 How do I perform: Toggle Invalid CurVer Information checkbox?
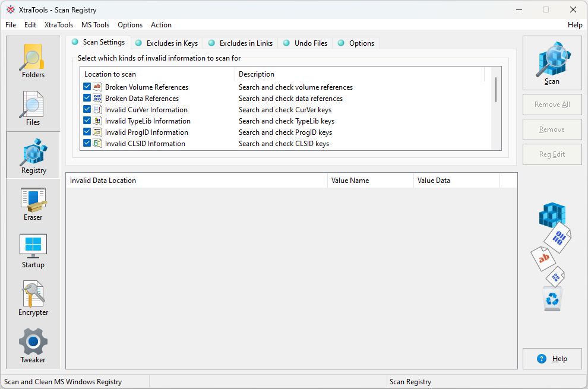(x=87, y=110)
